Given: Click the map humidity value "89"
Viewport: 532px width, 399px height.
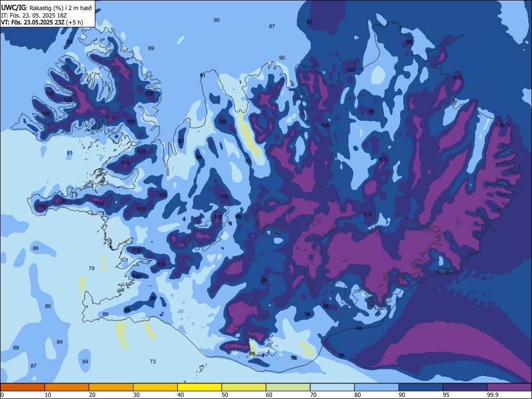Looking at the screenshot, I should coord(151,48).
